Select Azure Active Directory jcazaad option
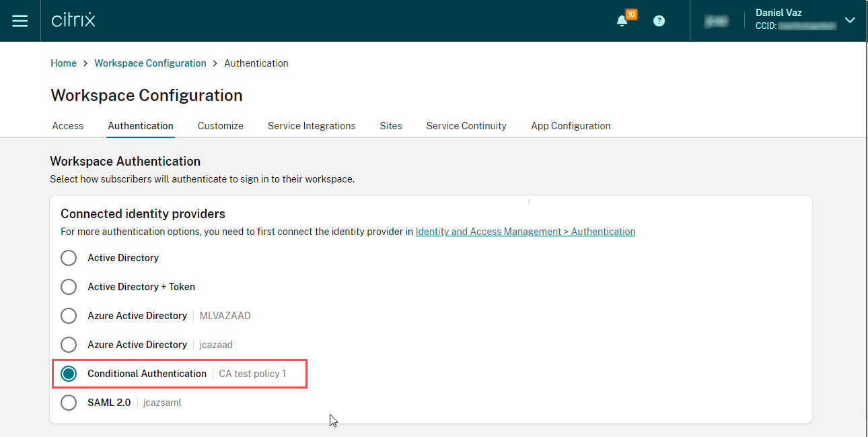This screenshot has width=868, height=437. coord(69,345)
